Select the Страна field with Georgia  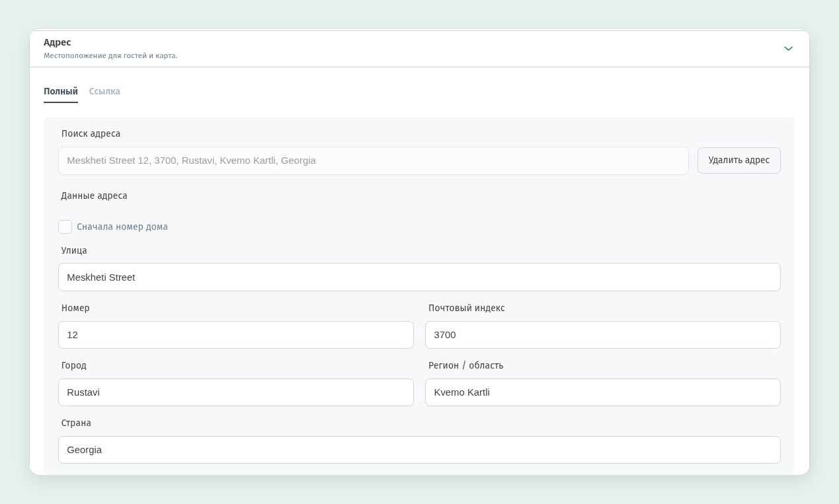pos(419,450)
